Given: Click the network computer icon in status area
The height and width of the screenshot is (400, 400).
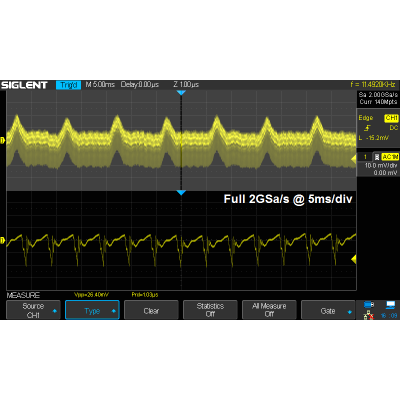Looking at the screenshot, I should 390,304.
